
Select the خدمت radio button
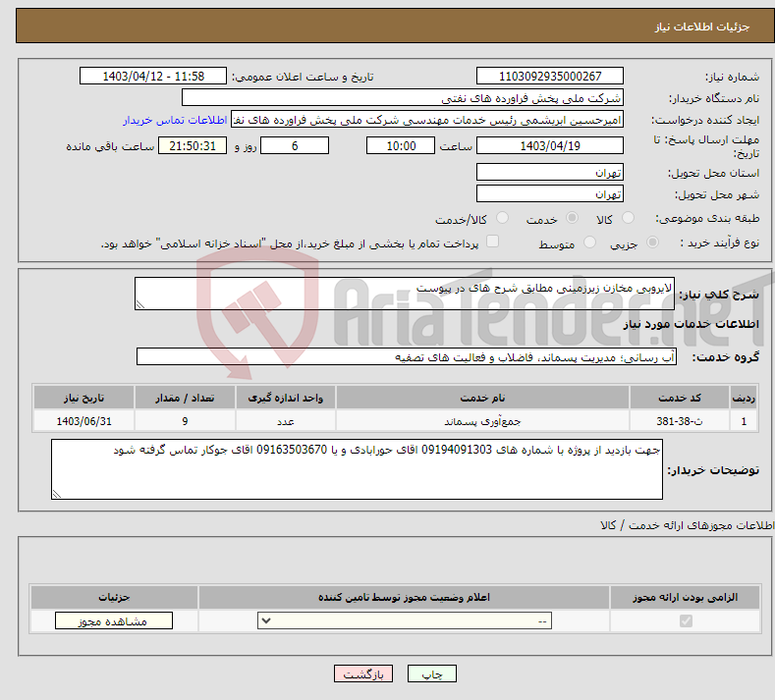click(572, 218)
